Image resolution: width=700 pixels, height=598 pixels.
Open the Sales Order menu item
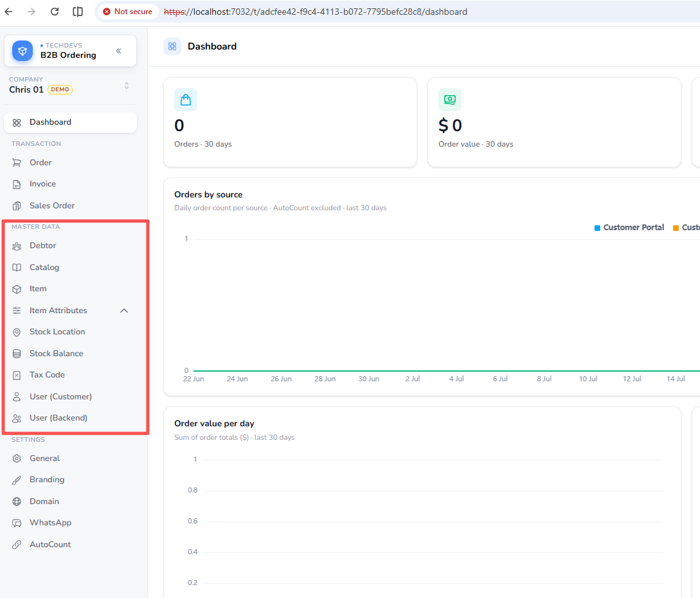(x=71, y=205)
